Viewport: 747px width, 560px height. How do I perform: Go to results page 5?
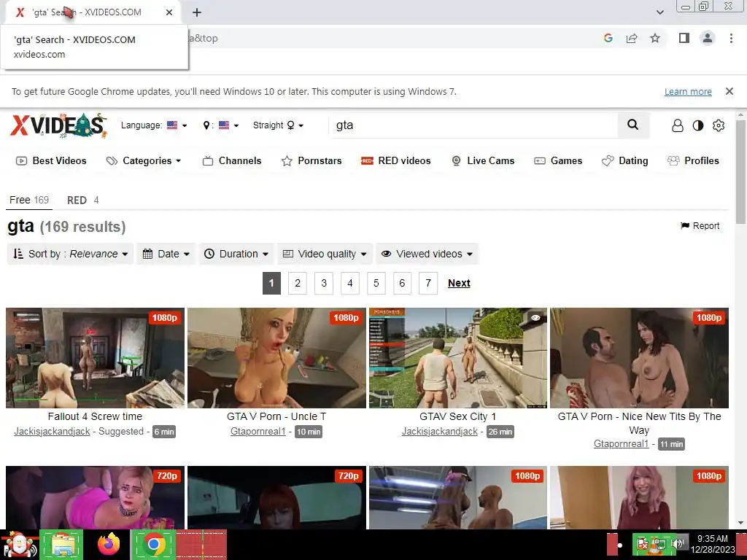coord(376,284)
